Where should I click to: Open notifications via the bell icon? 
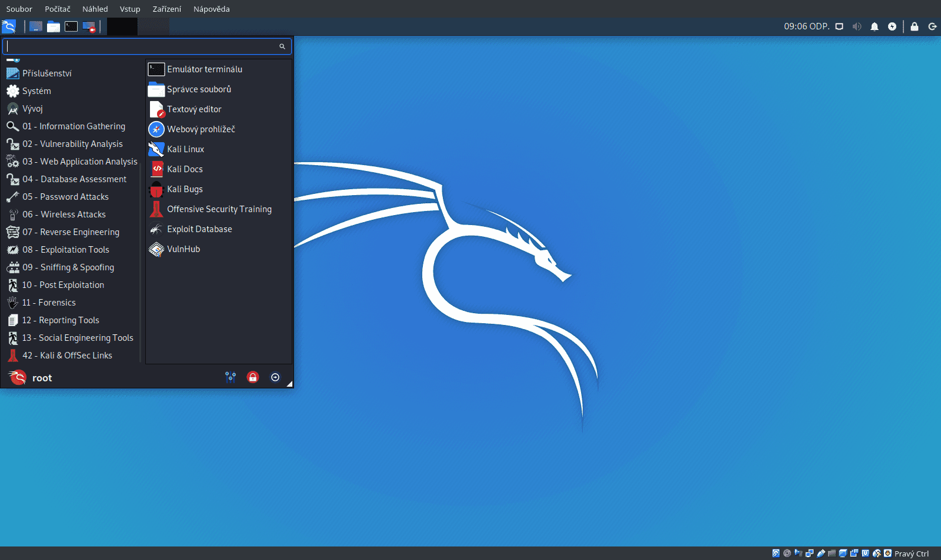[x=875, y=26]
